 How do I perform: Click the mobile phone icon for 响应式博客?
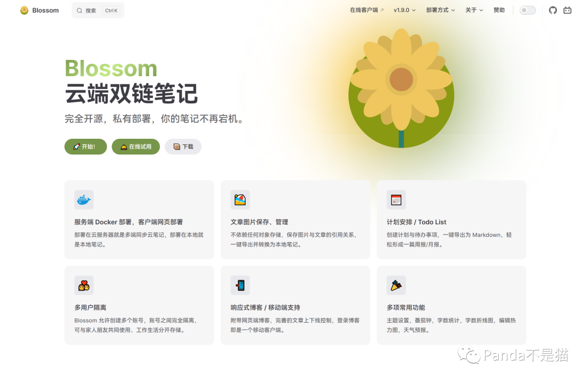[240, 285]
